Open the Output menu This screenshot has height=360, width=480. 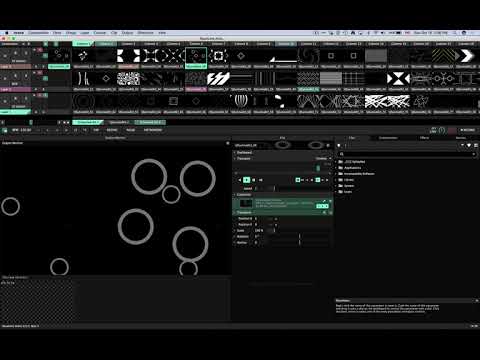(127, 33)
